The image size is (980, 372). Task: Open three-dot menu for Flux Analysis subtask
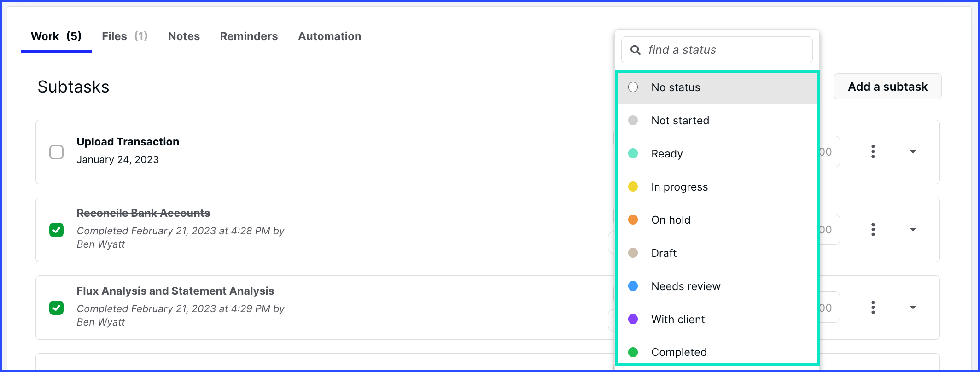click(873, 307)
